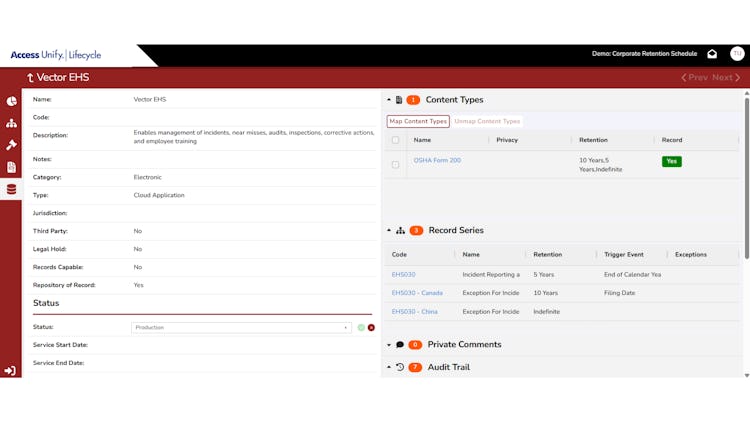This screenshot has width=750, height=422.
Task: Click the End of Calendar Yea trigger cell
Action: pos(632,275)
